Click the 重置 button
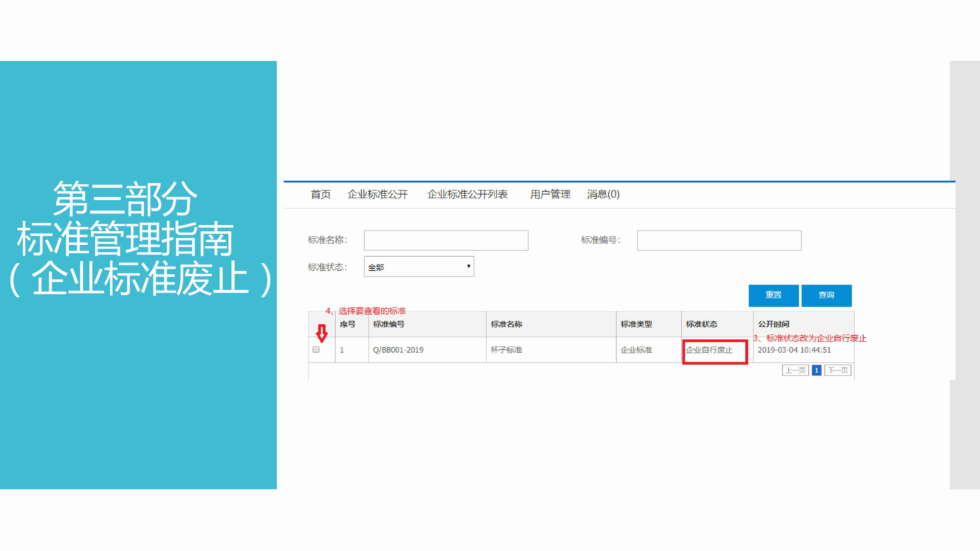Screen dimensions: 980x551 pyautogui.click(x=773, y=296)
